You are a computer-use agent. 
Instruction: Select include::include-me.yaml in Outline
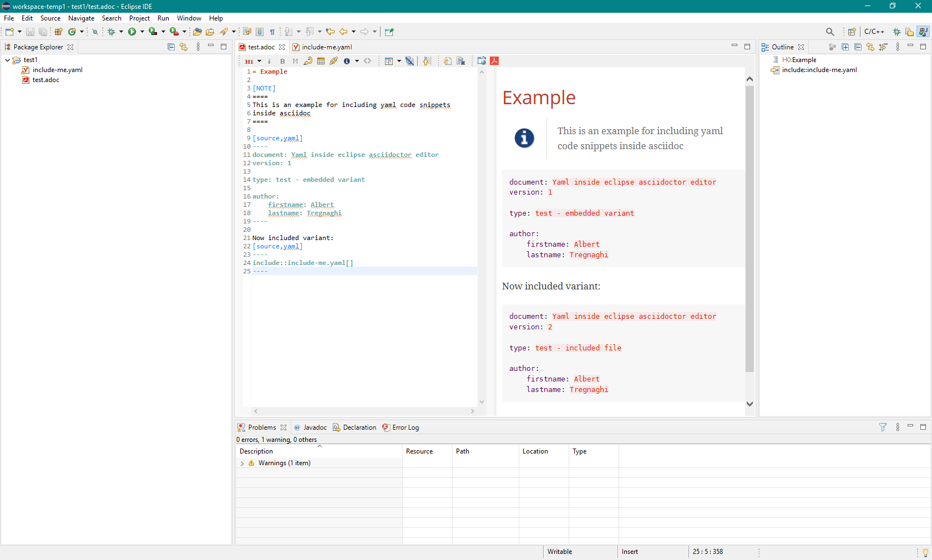tap(819, 70)
